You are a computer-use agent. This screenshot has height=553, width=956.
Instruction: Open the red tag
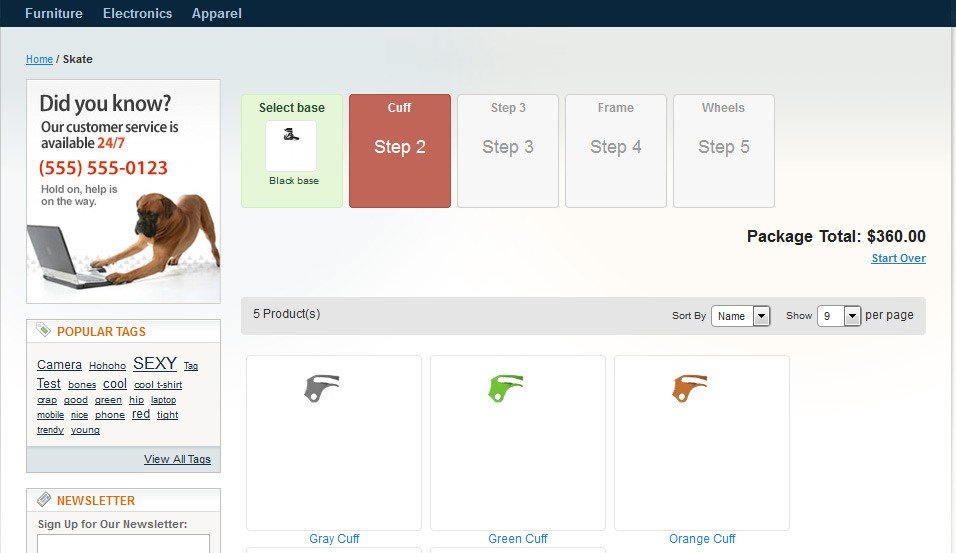click(x=141, y=414)
